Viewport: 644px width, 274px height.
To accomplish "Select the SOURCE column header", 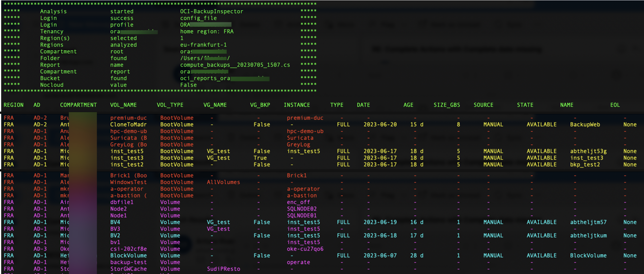I will pyautogui.click(x=483, y=105).
